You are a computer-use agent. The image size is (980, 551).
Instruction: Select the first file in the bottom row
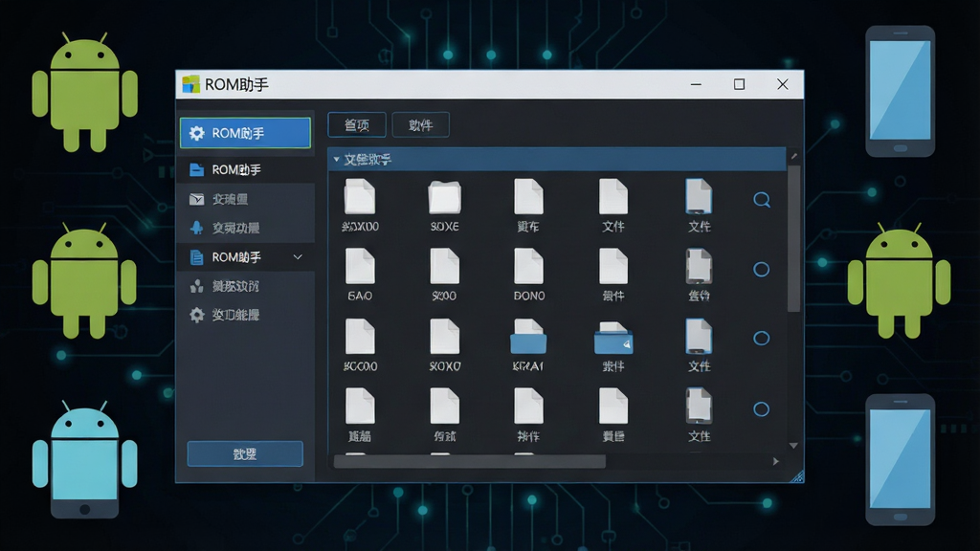coord(360,415)
